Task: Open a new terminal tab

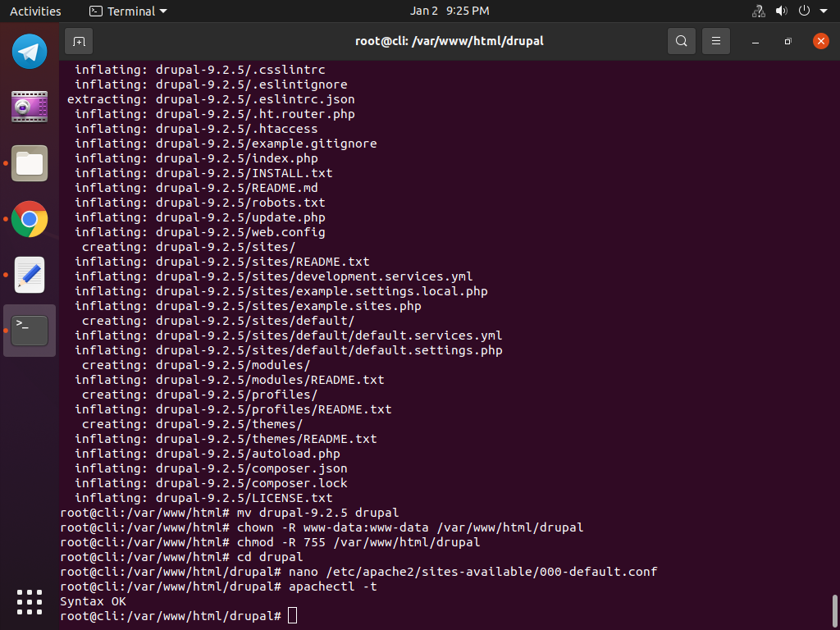Action: coord(79,41)
